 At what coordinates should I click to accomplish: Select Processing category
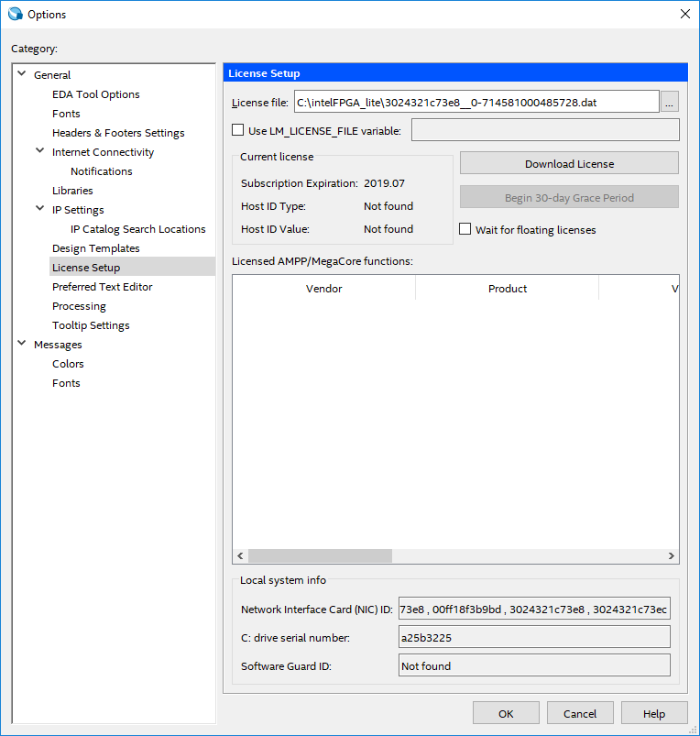coord(79,306)
